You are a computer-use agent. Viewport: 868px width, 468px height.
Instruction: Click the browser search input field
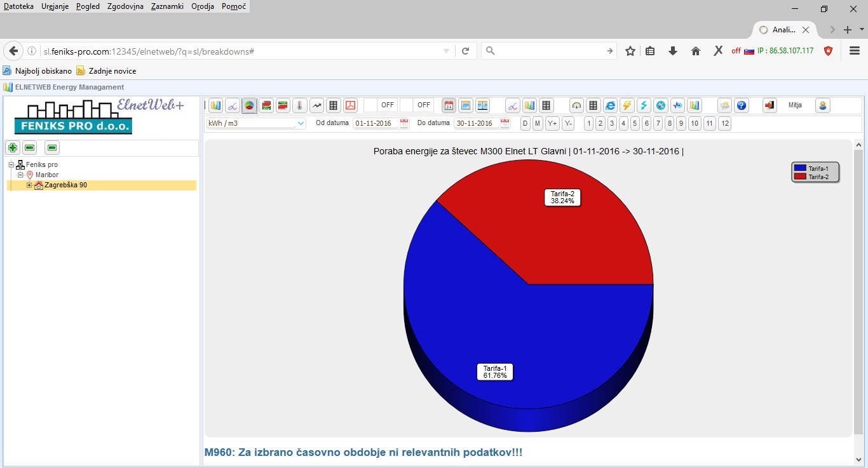pos(549,51)
